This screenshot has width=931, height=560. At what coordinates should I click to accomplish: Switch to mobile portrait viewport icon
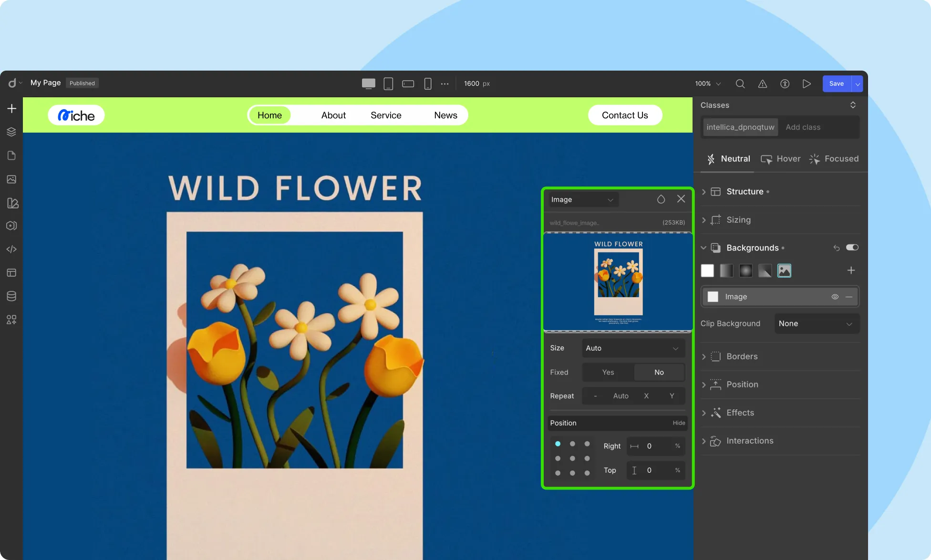(428, 83)
